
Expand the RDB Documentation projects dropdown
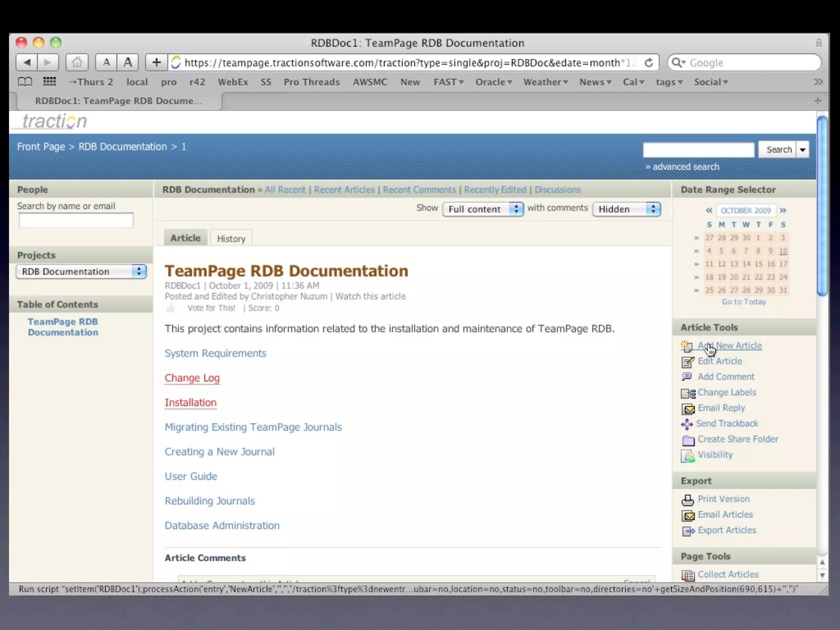(81, 272)
